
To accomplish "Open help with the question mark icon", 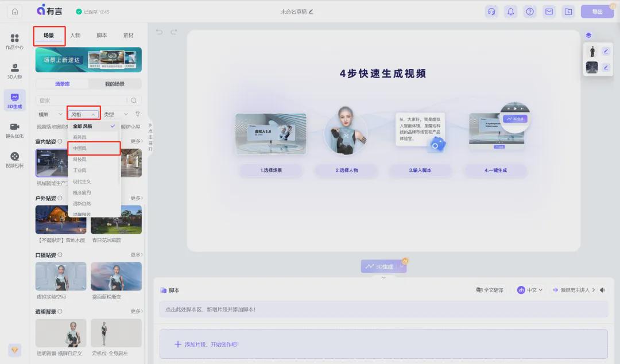I will click(531, 11).
